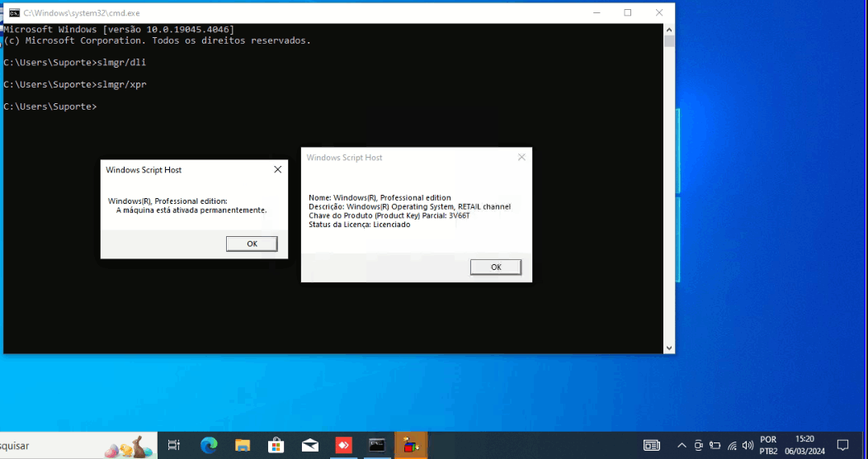The image size is (868, 459).
Task: Switch to the Command Prompt taskbar icon
Action: pos(377,445)
